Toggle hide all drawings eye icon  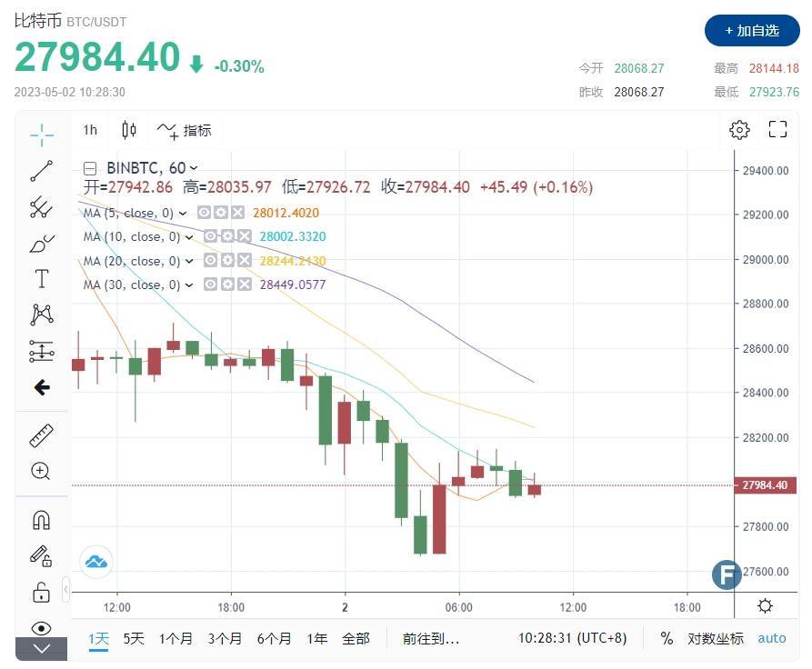coord(42,628)
